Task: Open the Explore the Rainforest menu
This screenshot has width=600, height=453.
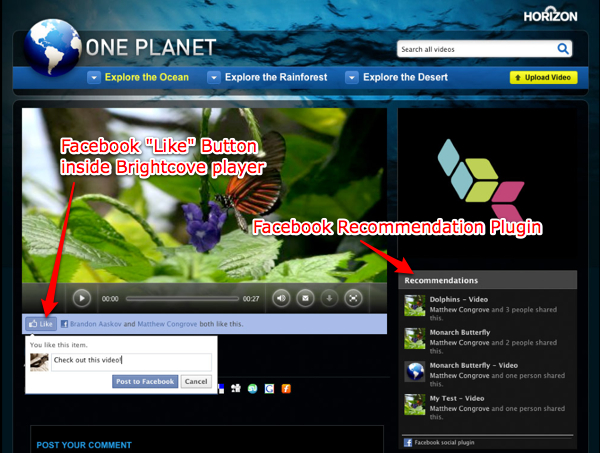Action: 276,77
